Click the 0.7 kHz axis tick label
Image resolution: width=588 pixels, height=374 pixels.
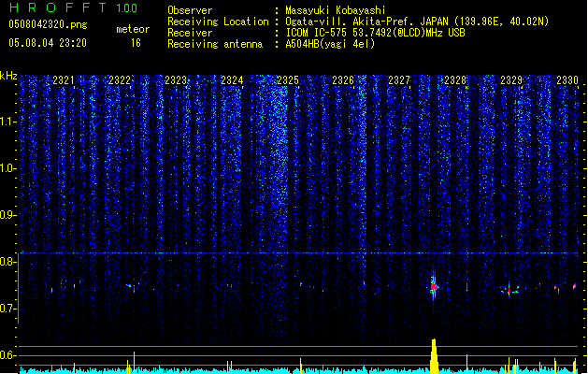pos(8,309)
